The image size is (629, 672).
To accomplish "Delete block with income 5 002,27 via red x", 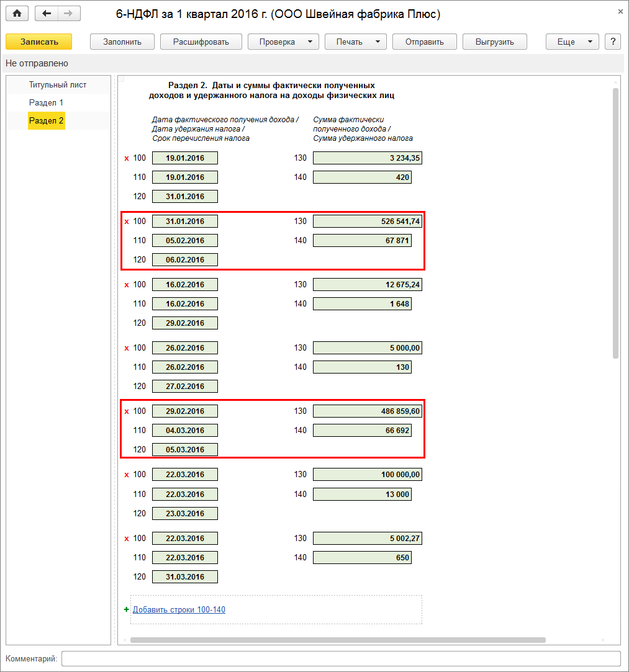I will (127, 539).
